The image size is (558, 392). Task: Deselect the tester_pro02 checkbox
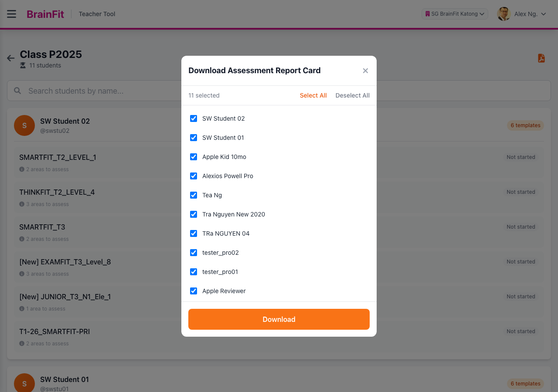click(194, 253)
